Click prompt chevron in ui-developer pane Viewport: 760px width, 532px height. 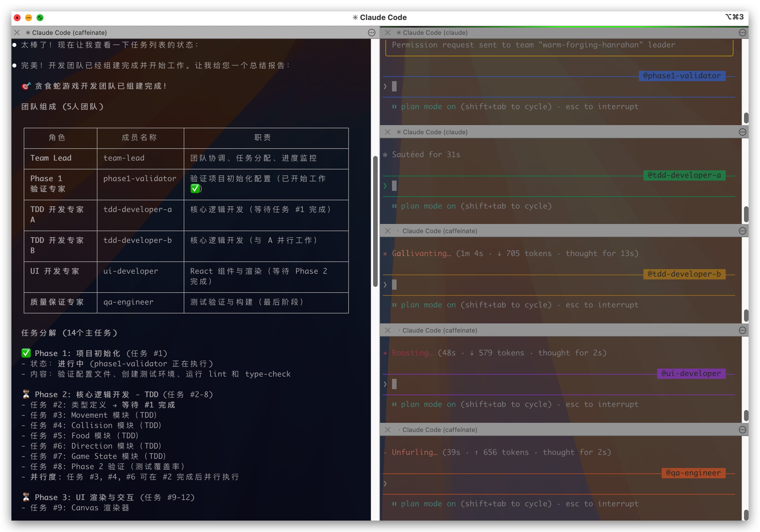coord(385,384)
